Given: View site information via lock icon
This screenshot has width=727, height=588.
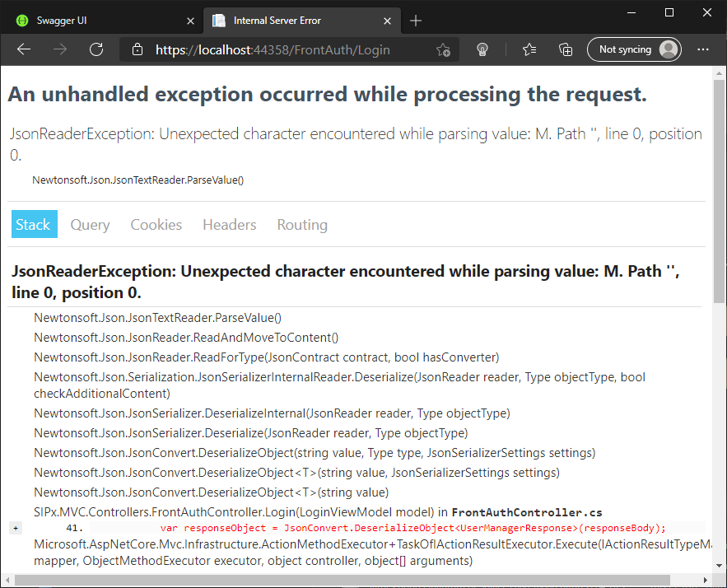Looking at the screenshot, I should 137,49.
